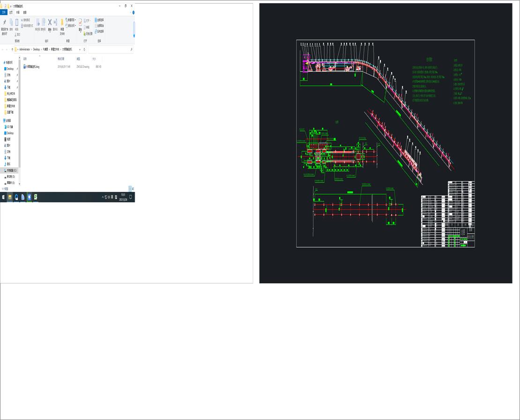Screen dimensions: 520x420
Task: Click the navigation pane scrollbar
Action: coord(20,113)
